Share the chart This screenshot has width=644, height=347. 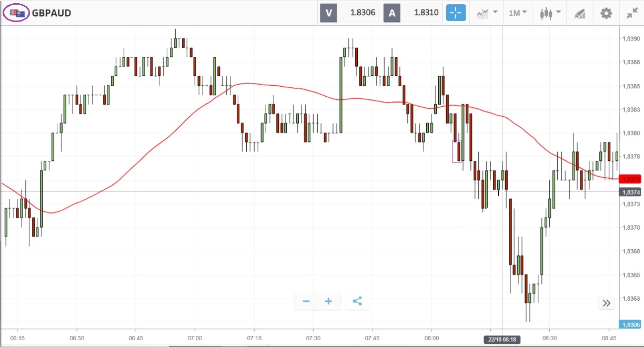357,301
